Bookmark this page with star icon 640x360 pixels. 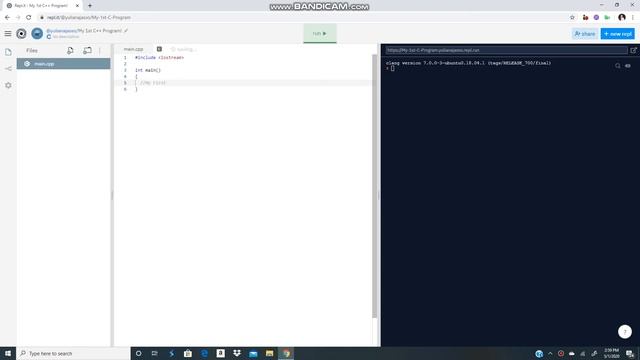click(572, 18)
